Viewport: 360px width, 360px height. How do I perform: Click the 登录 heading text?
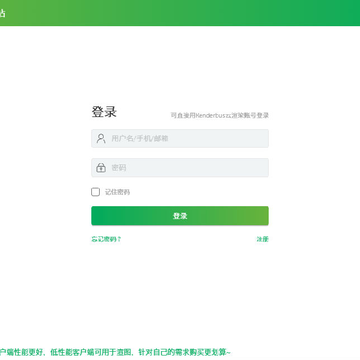[x=104, y=112]
